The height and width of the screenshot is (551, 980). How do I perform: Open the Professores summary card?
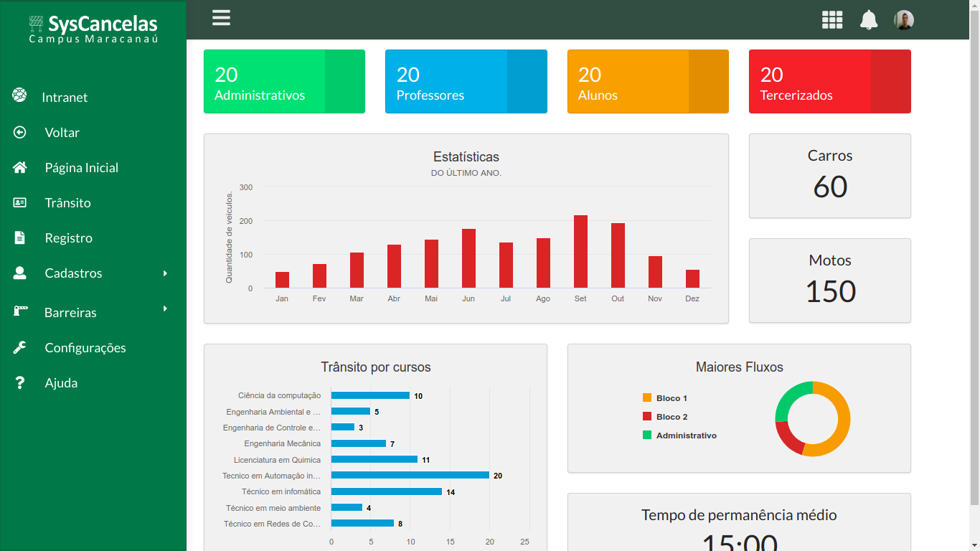pyautogui.click(x=466, y=81)
